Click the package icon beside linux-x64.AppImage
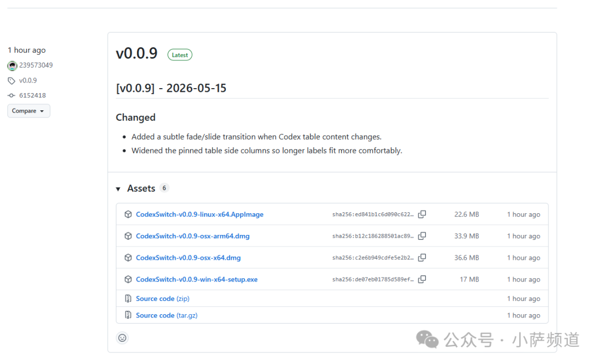Image resolution: width=599 pixels, height=364 pixels. coord(128,214)
